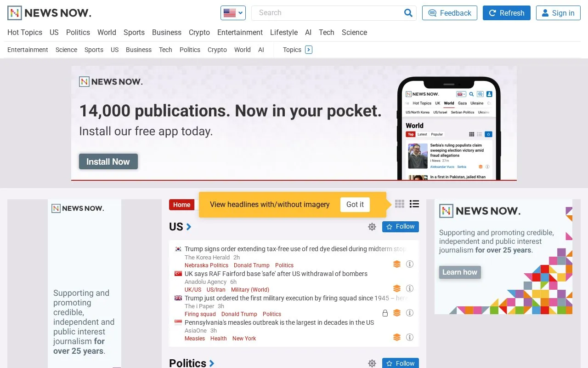
Task: Go to Sports in main navigation
Action: click(134, 32)
